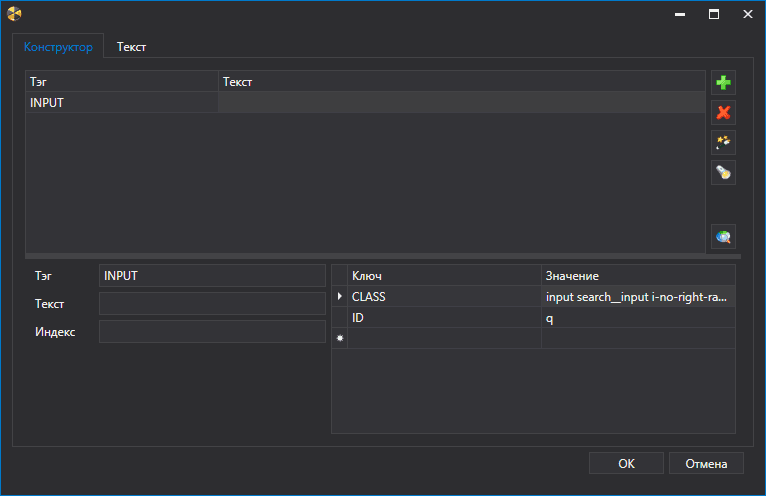Screen dimensions: 766x496
Task: Switch to the Текст tab
Action: coord(133,47)
